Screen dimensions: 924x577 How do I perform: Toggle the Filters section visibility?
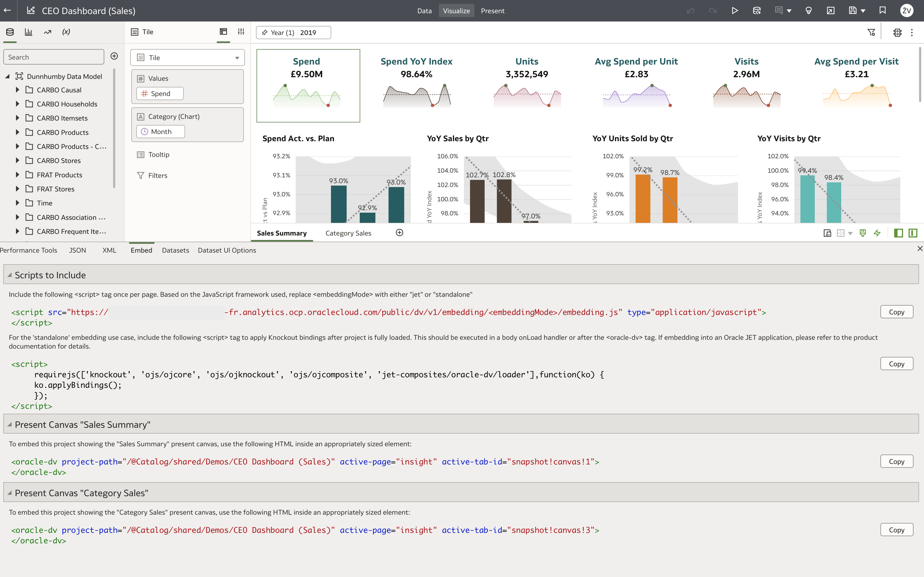(157, 175)
